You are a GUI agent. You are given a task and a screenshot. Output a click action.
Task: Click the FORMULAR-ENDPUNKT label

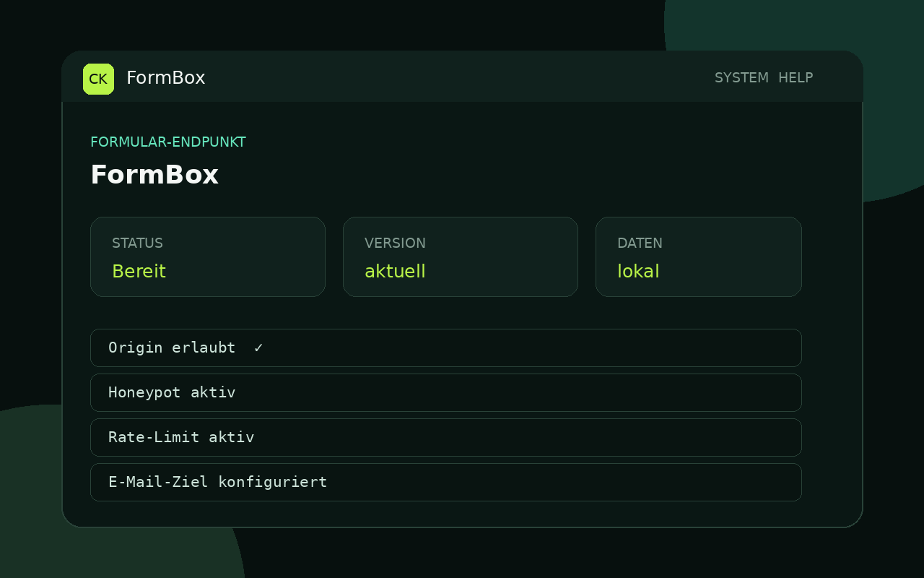tap(168, 142)
